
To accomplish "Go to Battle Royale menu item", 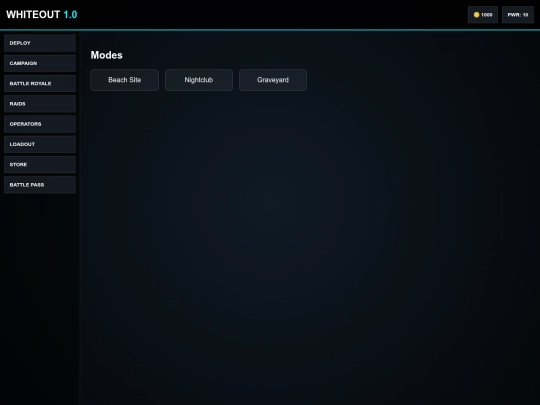I will [x=40, y=83].
